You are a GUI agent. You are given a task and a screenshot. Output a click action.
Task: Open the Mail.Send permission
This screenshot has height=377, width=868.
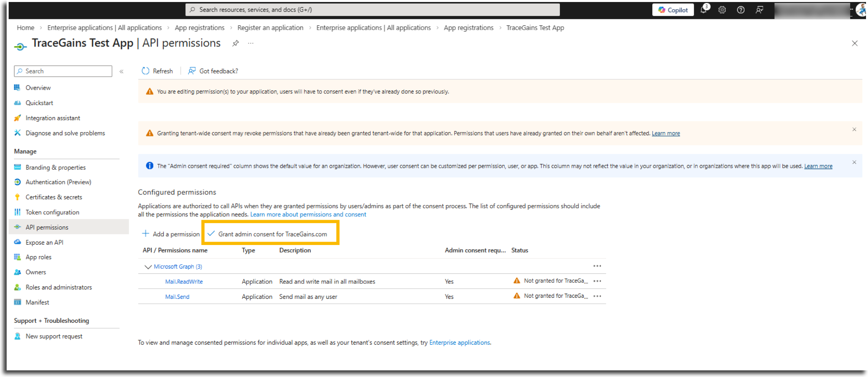(177, 297)
